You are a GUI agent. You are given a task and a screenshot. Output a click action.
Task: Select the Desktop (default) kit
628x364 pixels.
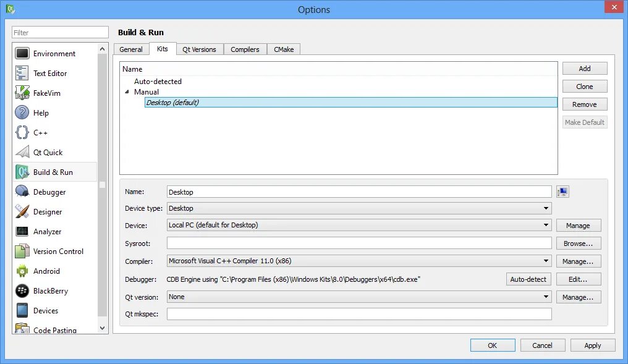click(351, 103)
